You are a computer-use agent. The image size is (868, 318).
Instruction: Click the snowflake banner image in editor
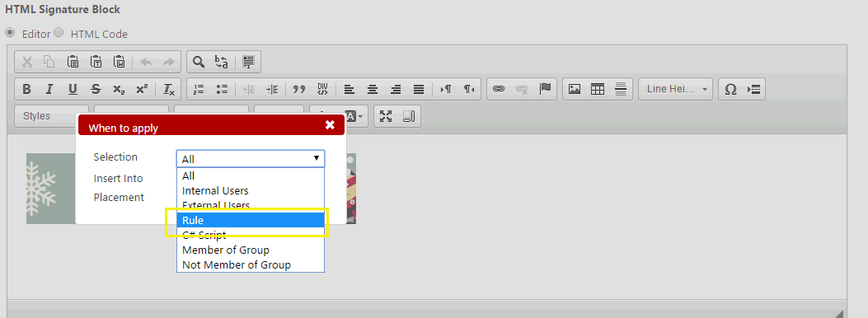[50, 189]
